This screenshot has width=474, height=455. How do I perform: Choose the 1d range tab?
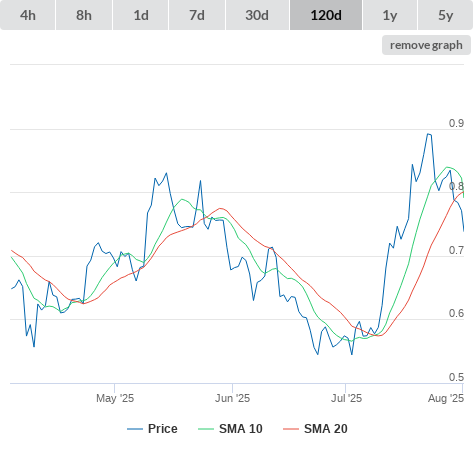(141, 15)
